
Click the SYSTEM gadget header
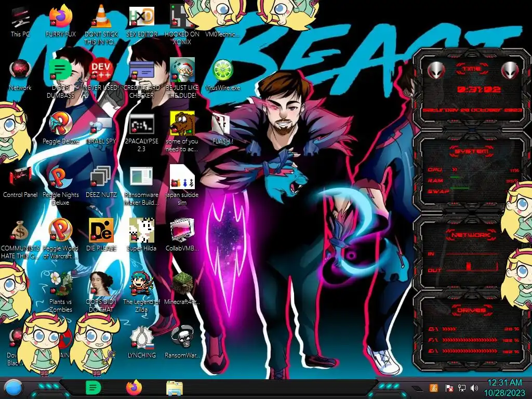pyautogui.click(x=472, y=151)
